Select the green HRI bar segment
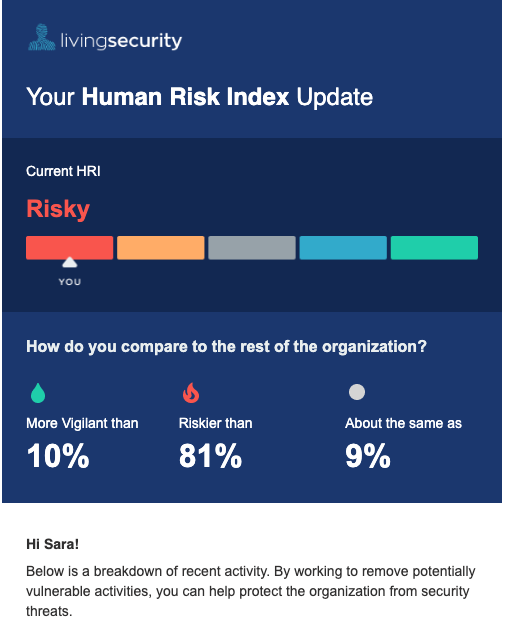 click(434, 248)
